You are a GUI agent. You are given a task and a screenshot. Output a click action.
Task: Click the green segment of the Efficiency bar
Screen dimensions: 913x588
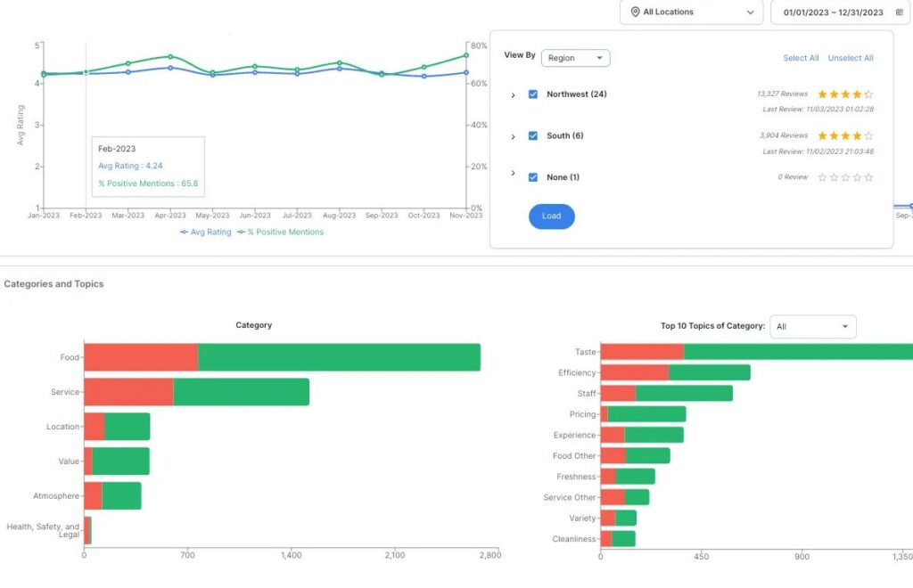pyautogui.click(x=709, y=372)
